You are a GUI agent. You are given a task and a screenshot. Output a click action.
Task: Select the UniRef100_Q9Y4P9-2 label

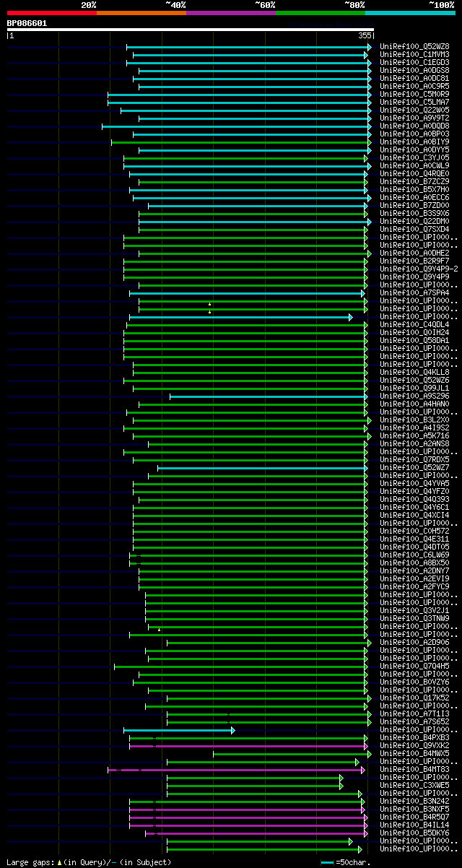(419, 269)
